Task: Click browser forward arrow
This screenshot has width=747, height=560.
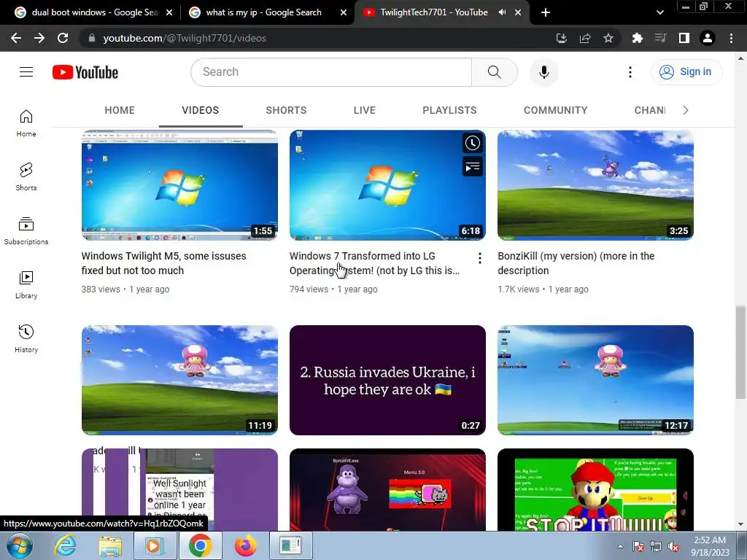Action: point(39,38)
